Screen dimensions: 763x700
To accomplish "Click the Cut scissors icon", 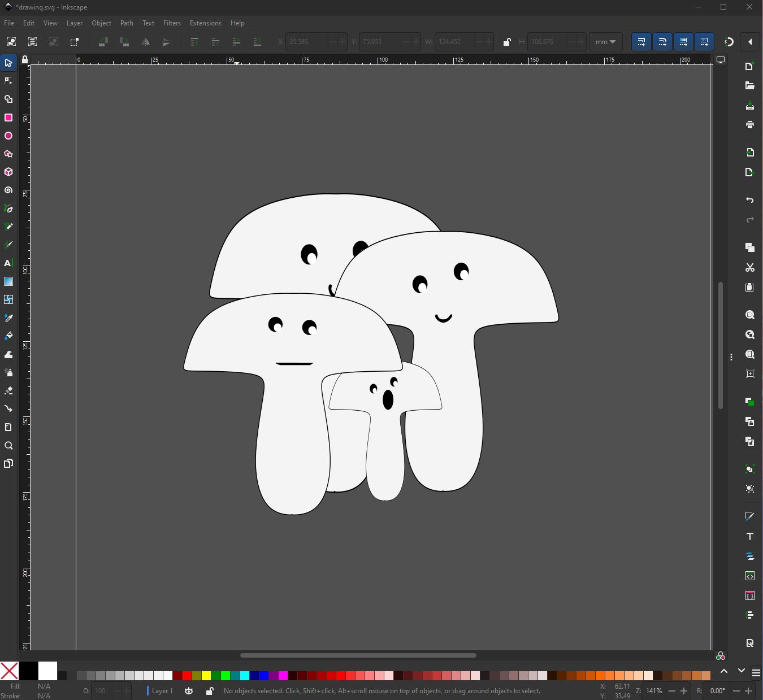I will [750, 267].
